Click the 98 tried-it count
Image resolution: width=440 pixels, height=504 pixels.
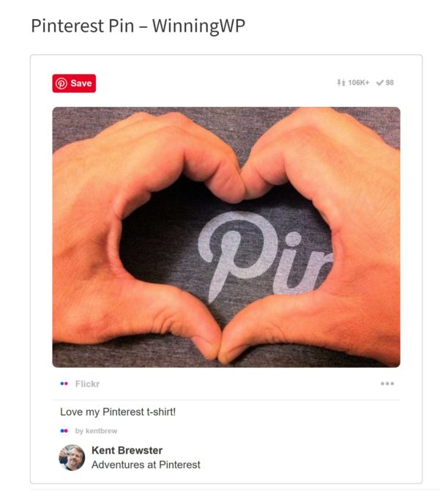pyautogui.click(x=389, y=83)
